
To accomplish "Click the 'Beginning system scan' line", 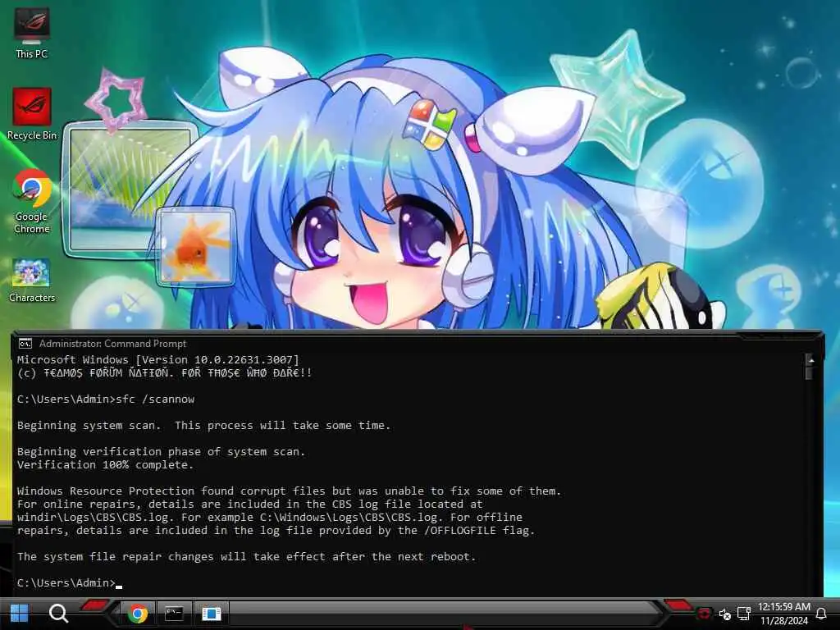I will click(203, 426).
